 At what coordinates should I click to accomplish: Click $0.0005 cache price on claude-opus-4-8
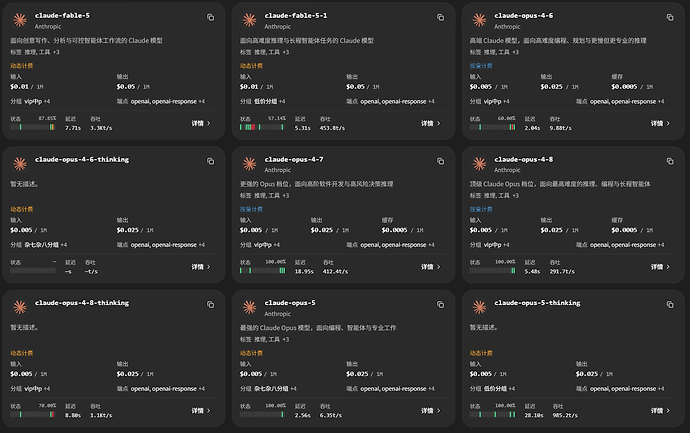[x=624, y=230]
